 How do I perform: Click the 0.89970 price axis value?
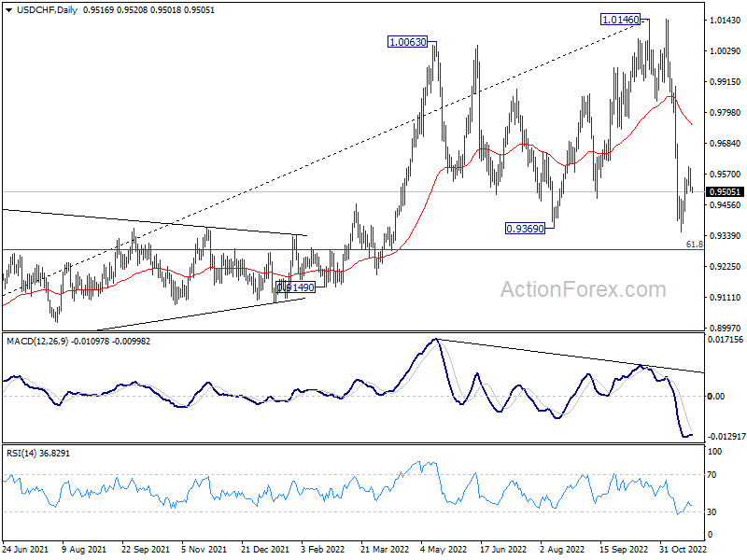click(x=726, y=329)
